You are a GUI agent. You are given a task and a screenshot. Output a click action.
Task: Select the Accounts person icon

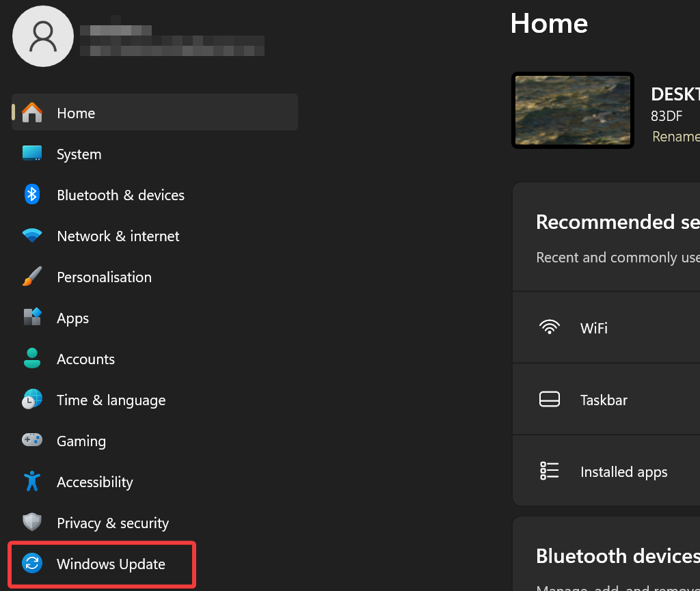coord(32,359)
